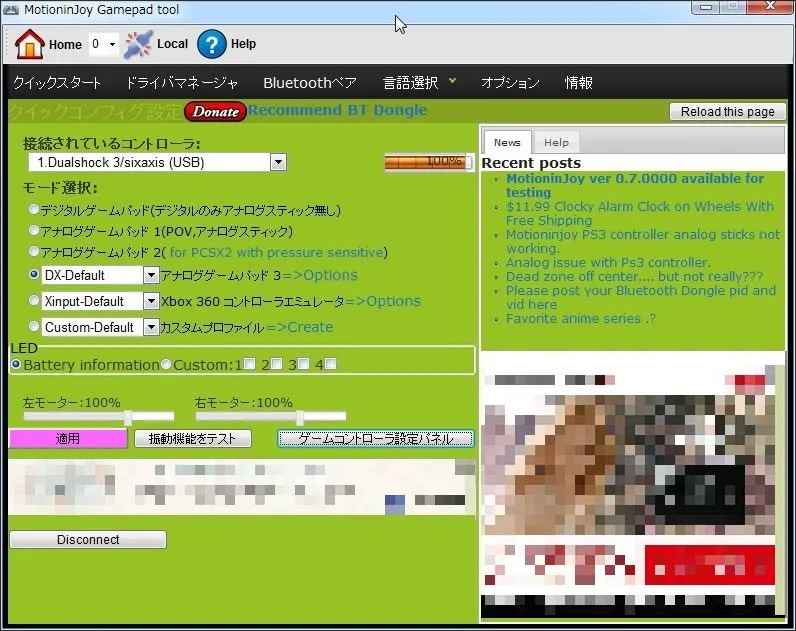
Task: Expand the DX-Default dropdown
Action: tap(151, 275)
